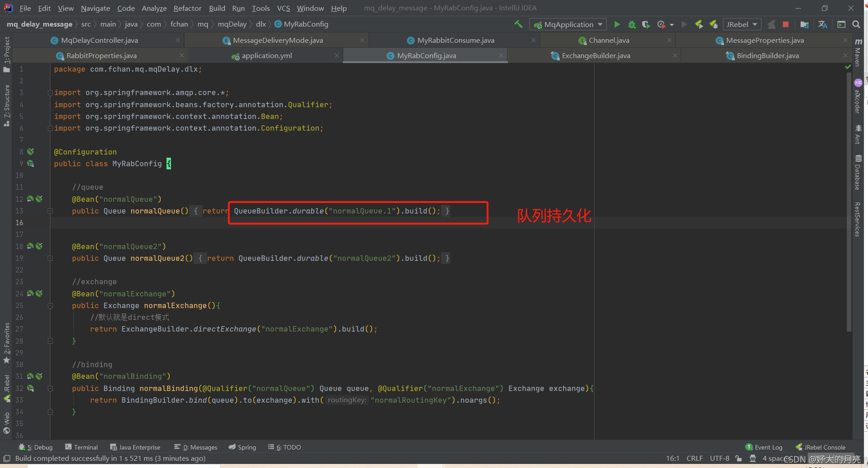Image resolution: width=868 pixels, height=468 pixels.
Task: Close the RabbitProperties.java tab
Action: [182, 55]
